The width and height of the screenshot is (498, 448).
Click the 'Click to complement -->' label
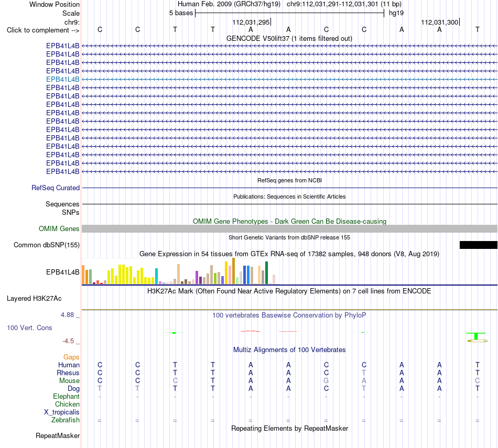pos(43,30)
